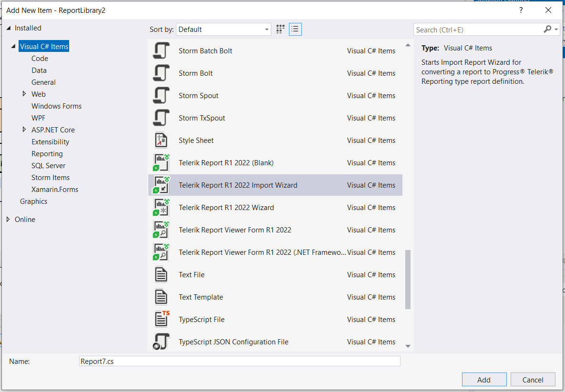Screen dimensions: 565x392
Task: Click the scrollbar up arrow
Action: point(408,45)
